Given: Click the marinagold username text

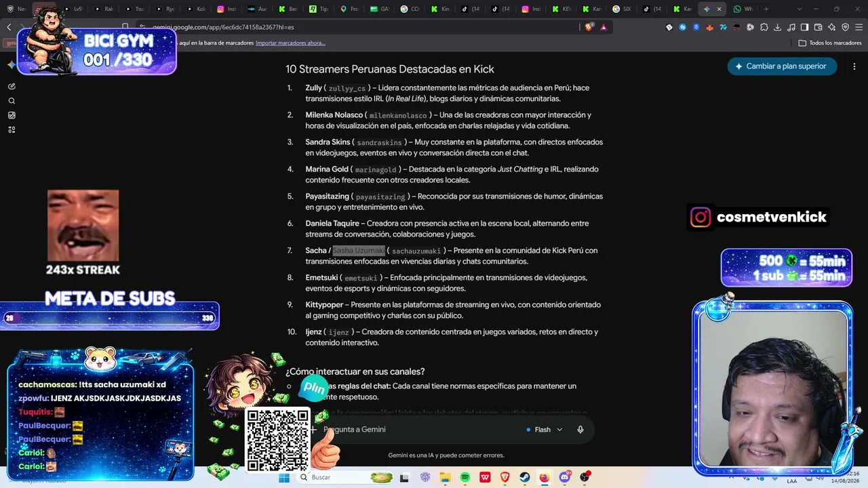Looking at the screenshot, I should pyautogui.click(x=376, y=169).
